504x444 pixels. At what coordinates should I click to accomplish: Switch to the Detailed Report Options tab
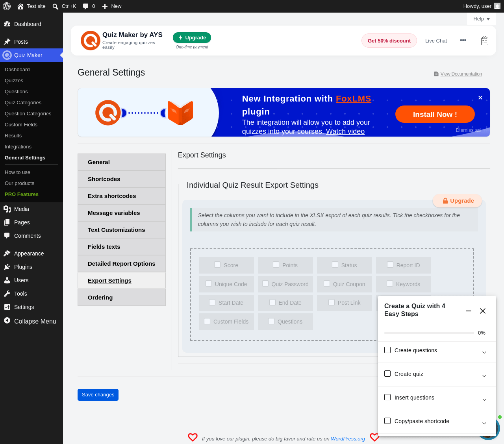(122, 264)
